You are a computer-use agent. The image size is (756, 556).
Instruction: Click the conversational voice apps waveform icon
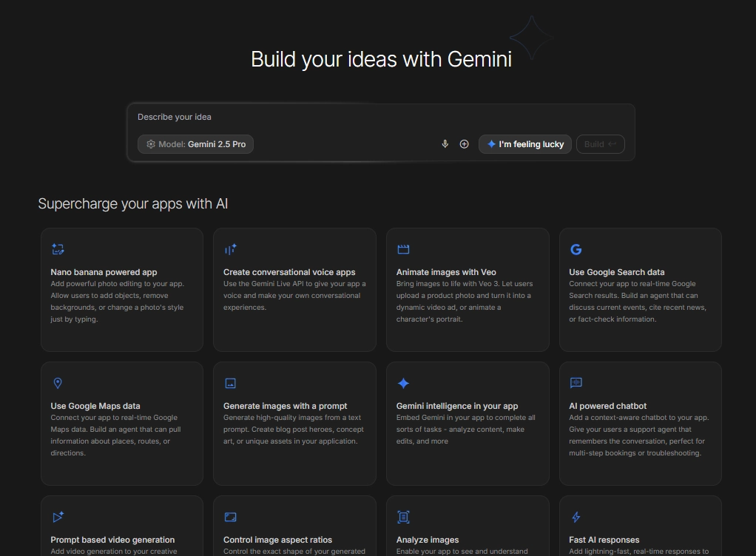[230, 249]
